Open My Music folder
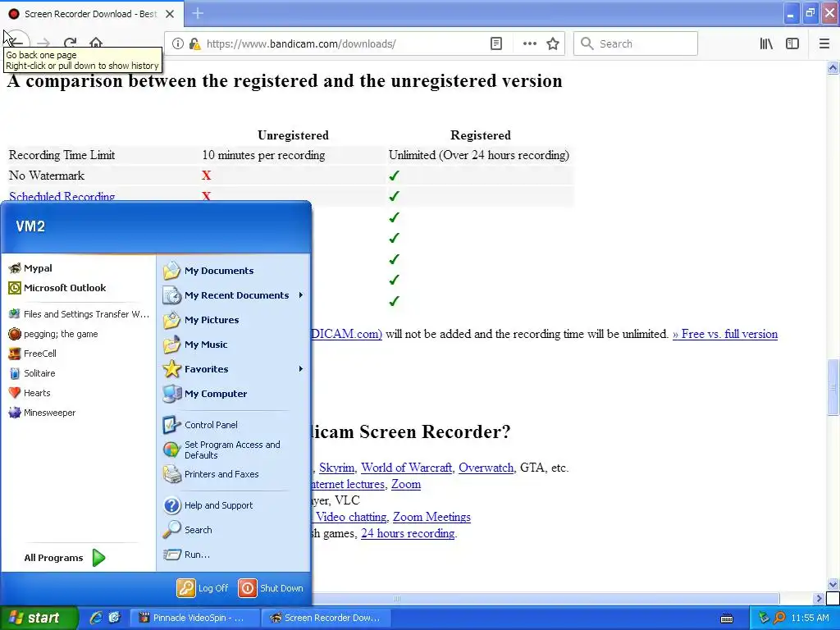Viewport: 840px width, 630px height. tap(234, 345)
